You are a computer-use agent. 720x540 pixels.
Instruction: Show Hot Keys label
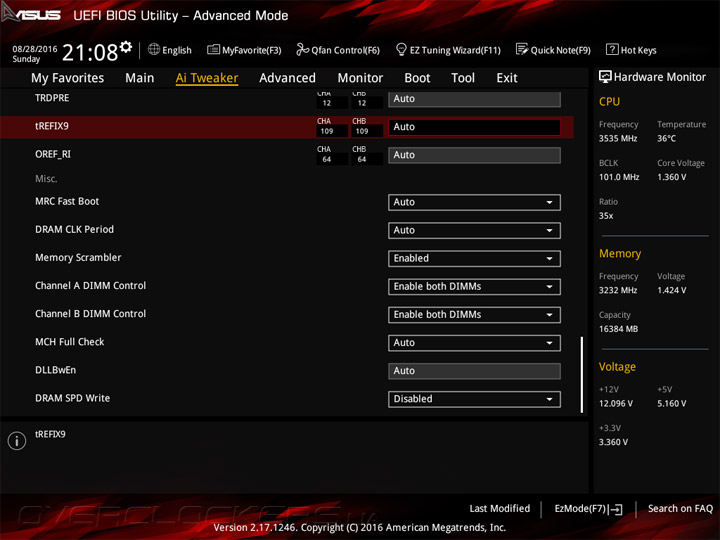tap(639, 50)
